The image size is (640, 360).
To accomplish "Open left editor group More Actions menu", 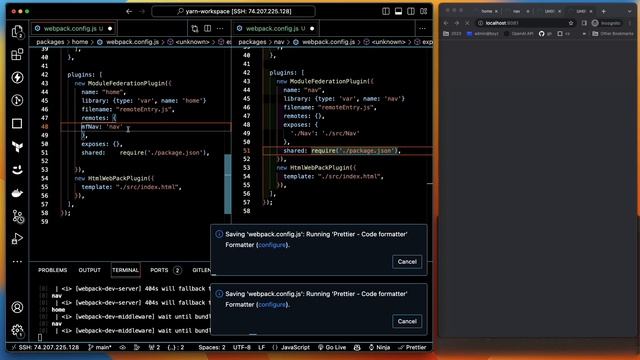I will tap(220, 29).
